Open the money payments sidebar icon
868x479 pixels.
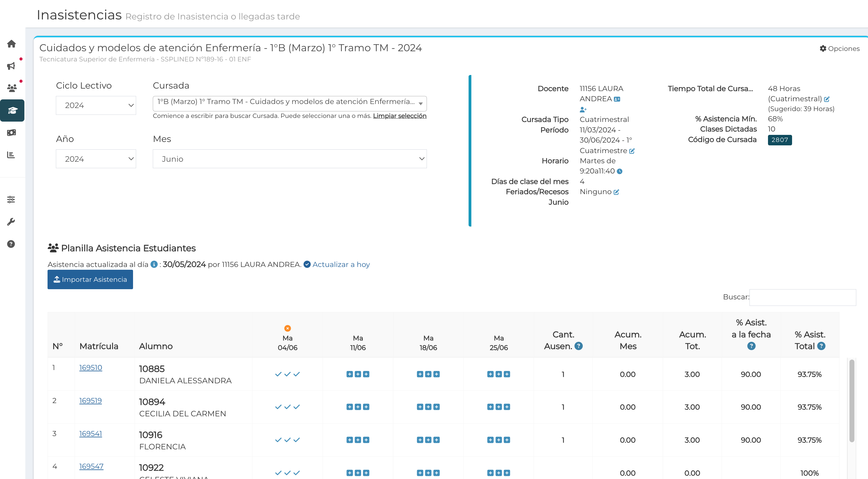point(11,133)
